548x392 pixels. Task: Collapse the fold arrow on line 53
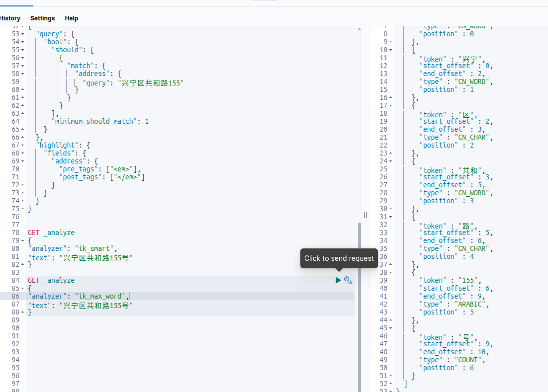23,34
